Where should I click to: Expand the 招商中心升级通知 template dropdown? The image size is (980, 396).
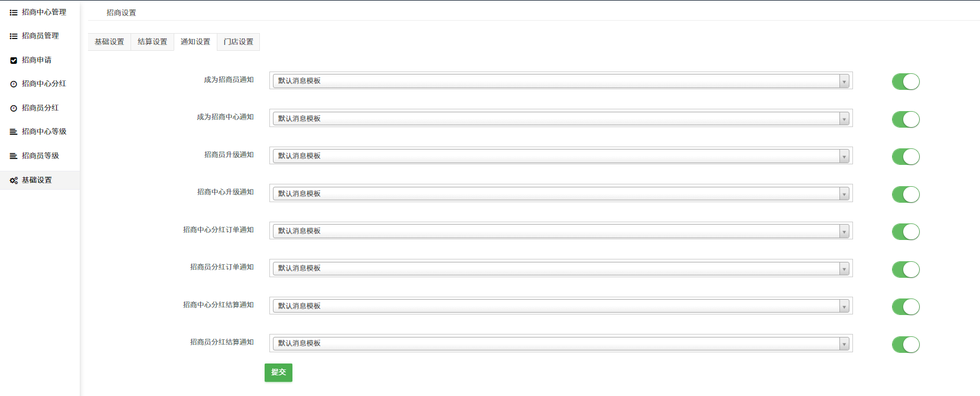point(561,193)
